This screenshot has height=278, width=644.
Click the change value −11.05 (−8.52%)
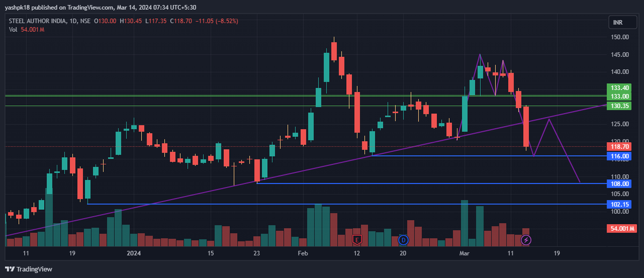click(x=217, y=21)
